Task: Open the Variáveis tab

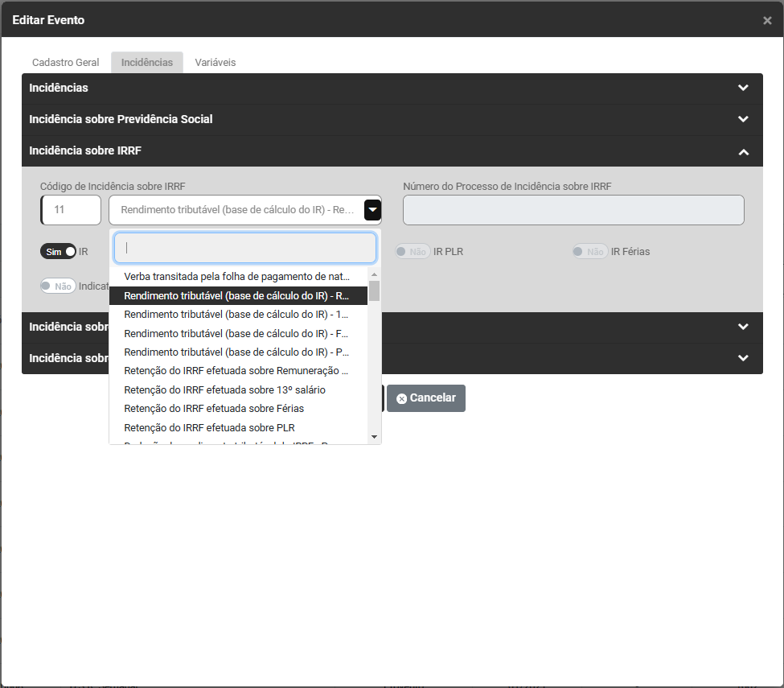Action: (x=215, y=63)
